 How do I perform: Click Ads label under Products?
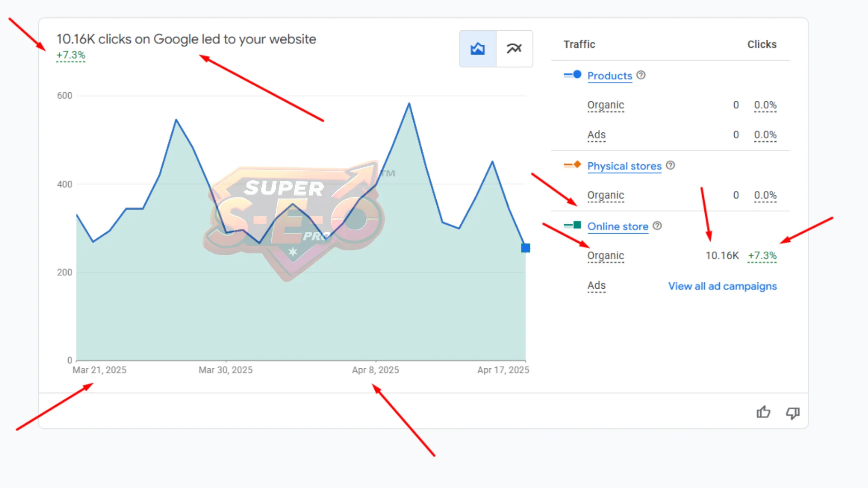[596, 135]
